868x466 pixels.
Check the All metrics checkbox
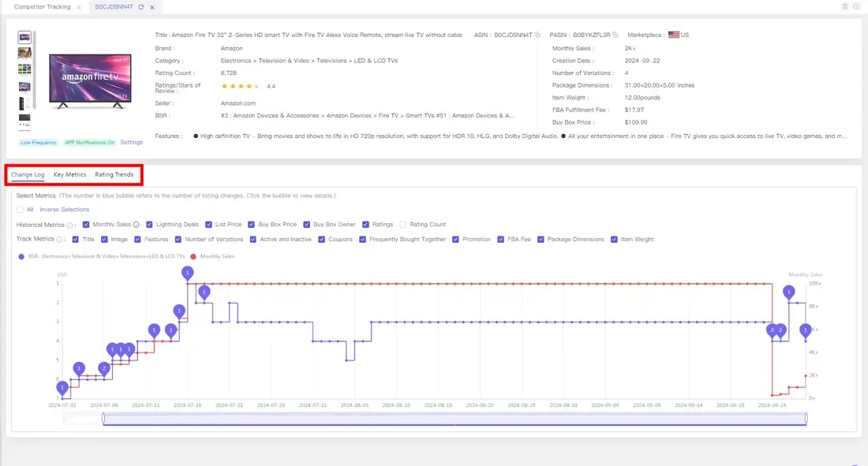[x=20, y=210]
